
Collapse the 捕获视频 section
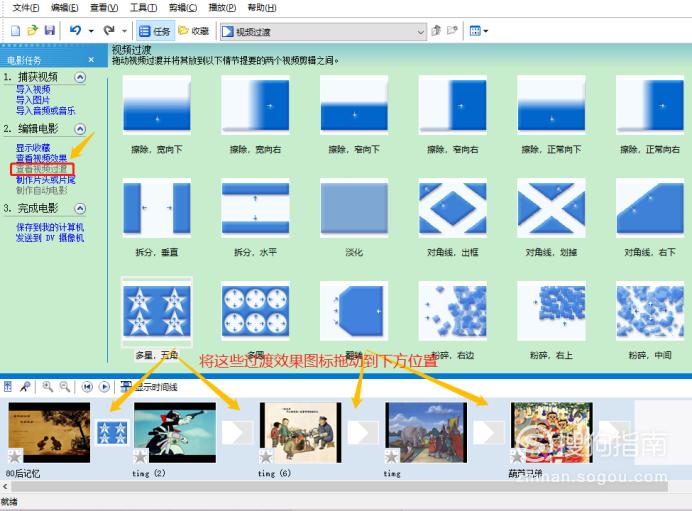[80, 77]
